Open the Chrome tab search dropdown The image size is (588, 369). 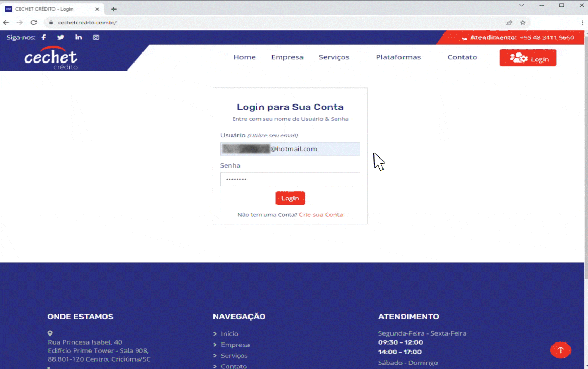(521, 5)
